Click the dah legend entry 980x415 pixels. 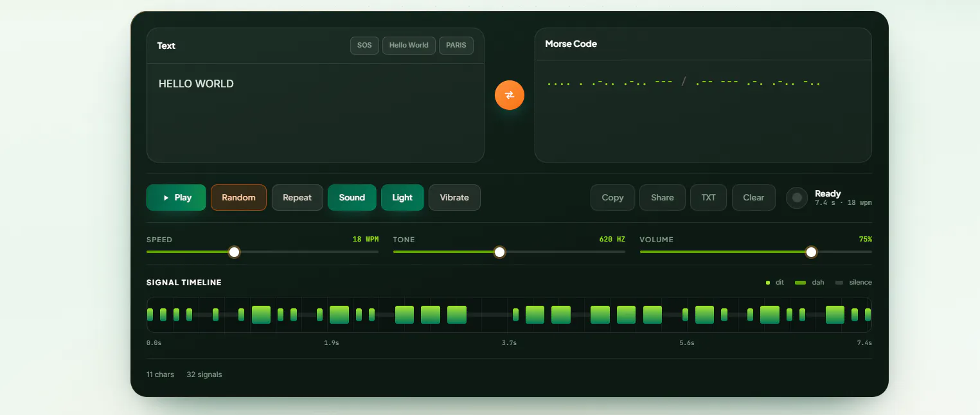pos(810,283)
